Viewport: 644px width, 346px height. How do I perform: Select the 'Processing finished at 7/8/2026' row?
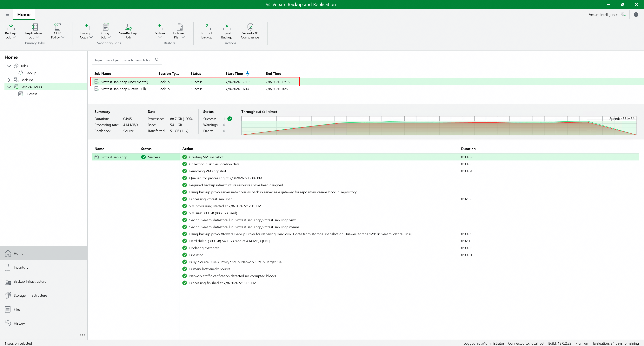click(x=409, y=283)
